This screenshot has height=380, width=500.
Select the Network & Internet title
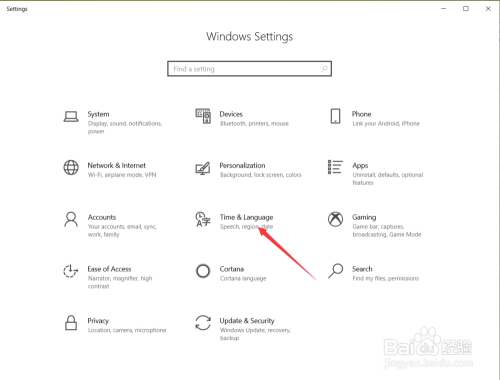point(117,165)
